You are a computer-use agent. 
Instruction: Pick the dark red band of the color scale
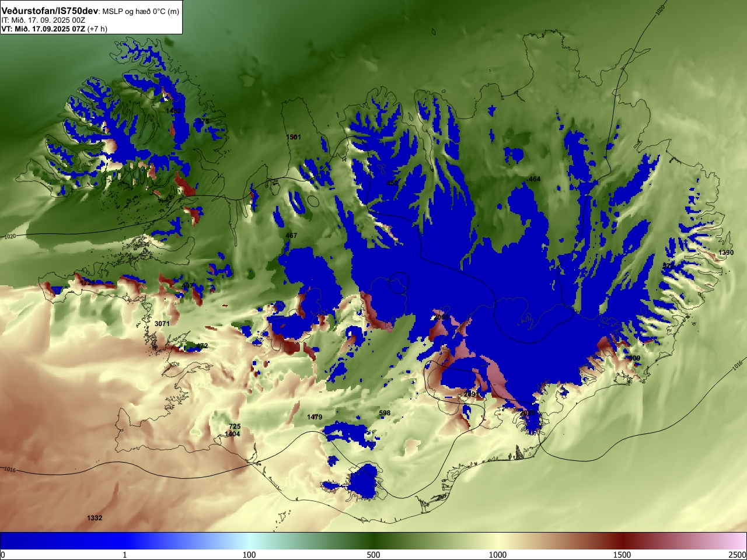622,541
